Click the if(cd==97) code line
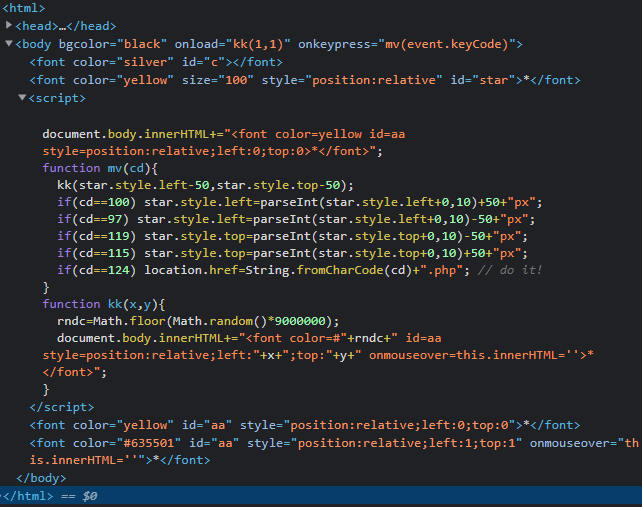This screenshot has height=507, width=642. click(x=296, y=219)
